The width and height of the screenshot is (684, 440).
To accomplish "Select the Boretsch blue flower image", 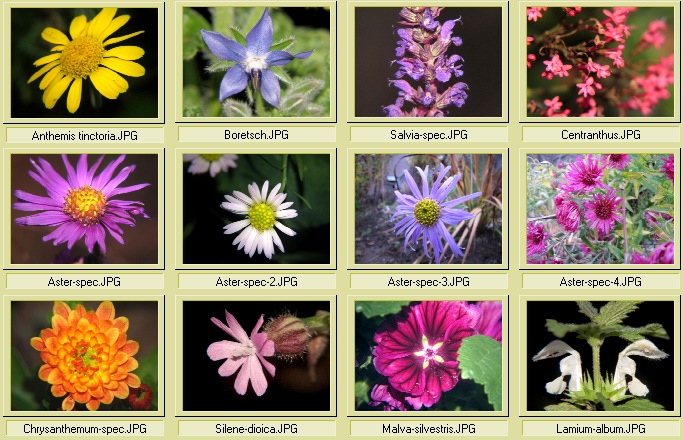I will [256, 62].
